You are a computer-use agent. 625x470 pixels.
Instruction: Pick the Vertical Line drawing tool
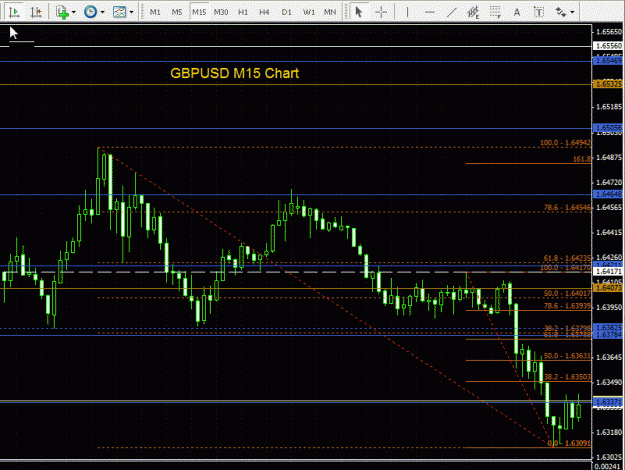[407, 12]
